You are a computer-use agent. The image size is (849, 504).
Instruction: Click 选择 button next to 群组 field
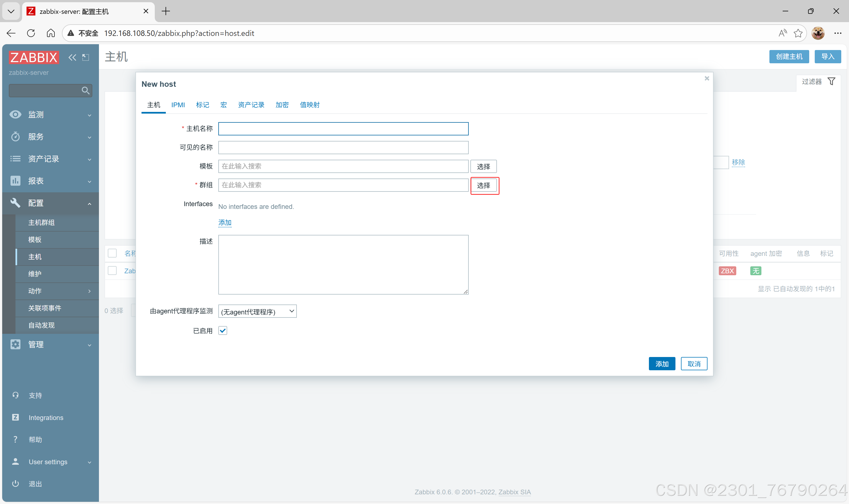tap(483, 185)
